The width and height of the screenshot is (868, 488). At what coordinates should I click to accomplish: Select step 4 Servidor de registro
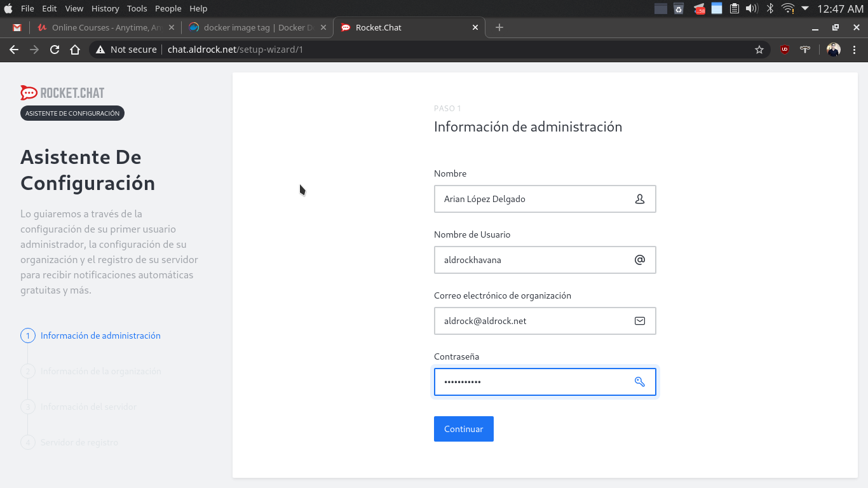69,442
